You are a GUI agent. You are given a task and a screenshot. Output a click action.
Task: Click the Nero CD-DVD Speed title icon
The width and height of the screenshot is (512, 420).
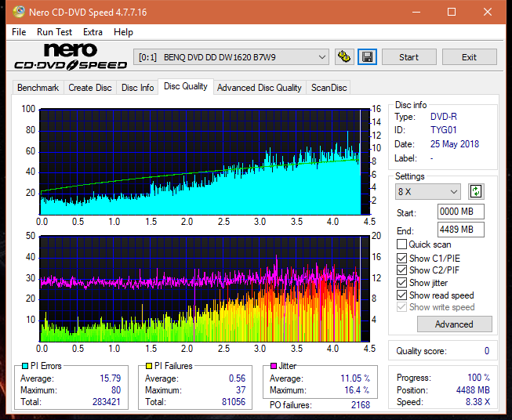click(19, 12)
